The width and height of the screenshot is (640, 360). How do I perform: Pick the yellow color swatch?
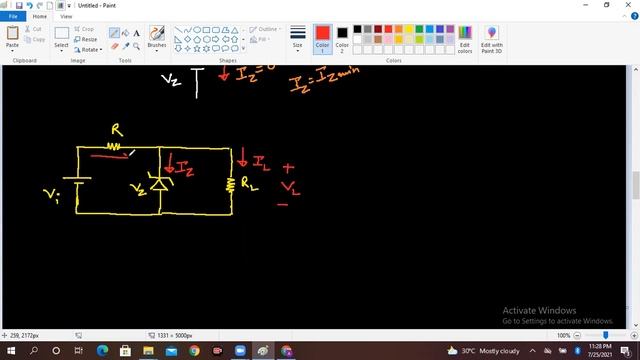coord(409,29)
